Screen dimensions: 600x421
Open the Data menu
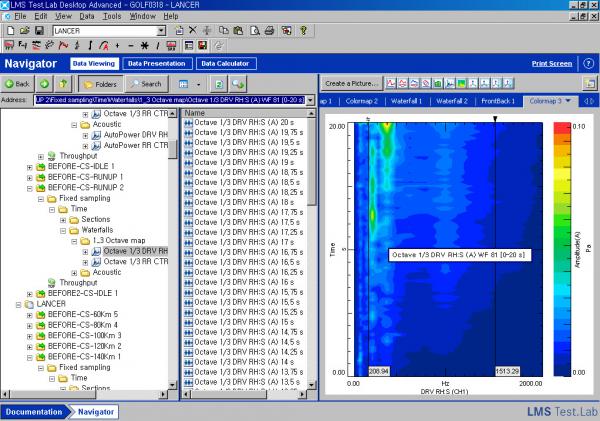click(x=87, y=16)
